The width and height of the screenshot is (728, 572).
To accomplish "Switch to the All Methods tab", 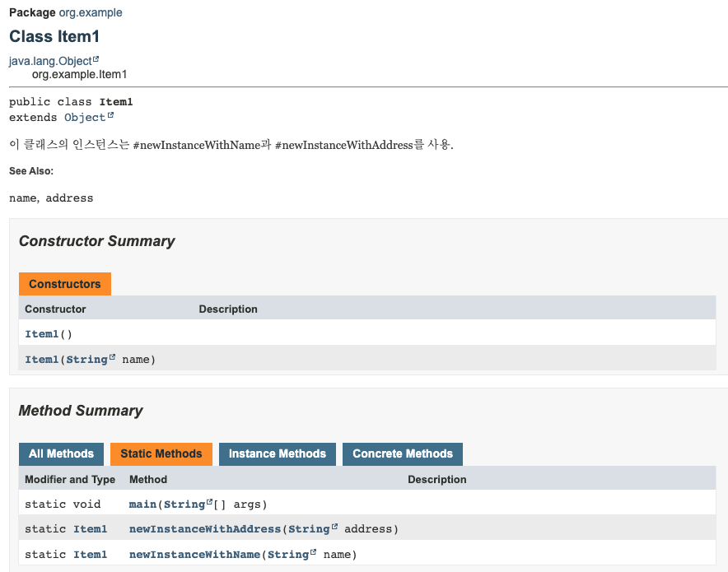I will (61, 453).
